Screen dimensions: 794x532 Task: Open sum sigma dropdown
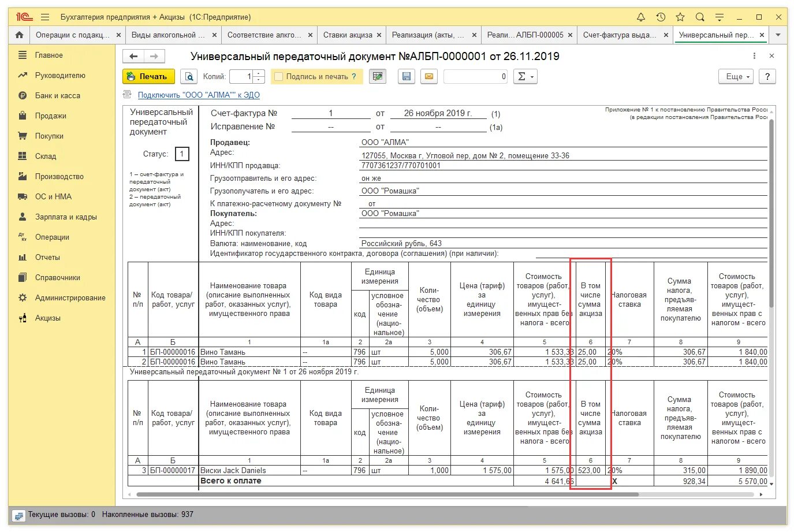[525, 76]
